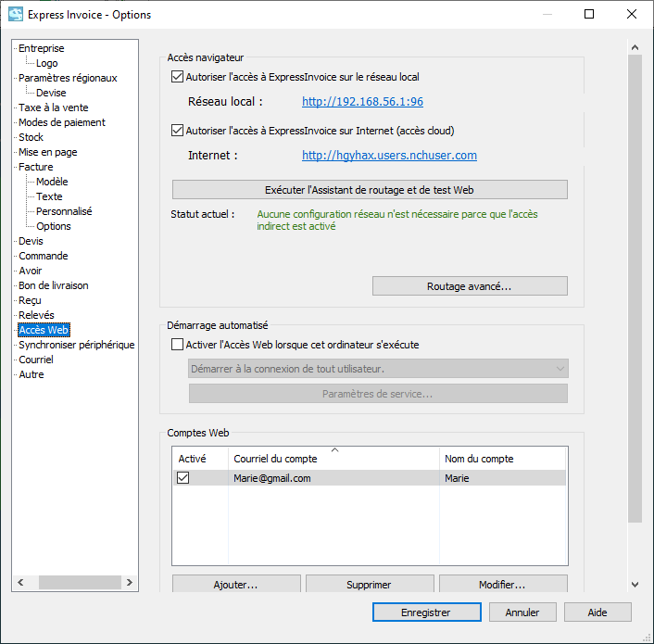Screen dimensions: 654x644
Task: Run the routing and Web test wizard
Action: click(x=369, y=190)
